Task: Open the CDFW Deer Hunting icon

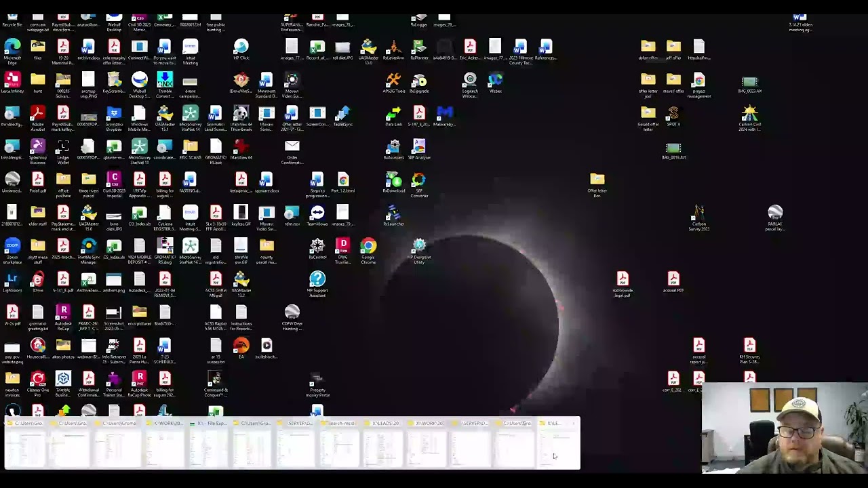Action: click(292, 313)
